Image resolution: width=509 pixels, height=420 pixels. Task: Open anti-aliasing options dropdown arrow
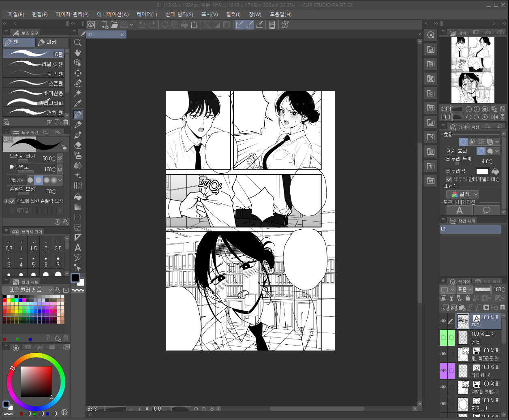[x=60, y=180]
